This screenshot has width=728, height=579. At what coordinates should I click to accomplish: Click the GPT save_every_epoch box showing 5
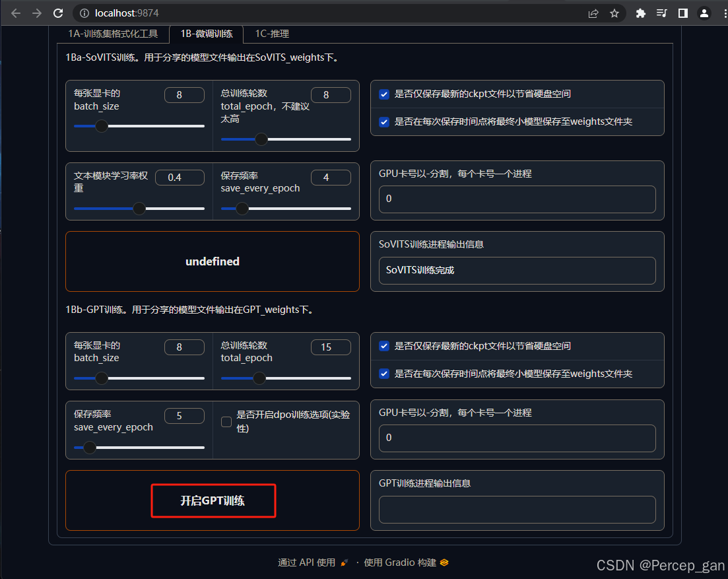[x=184, y=416]
